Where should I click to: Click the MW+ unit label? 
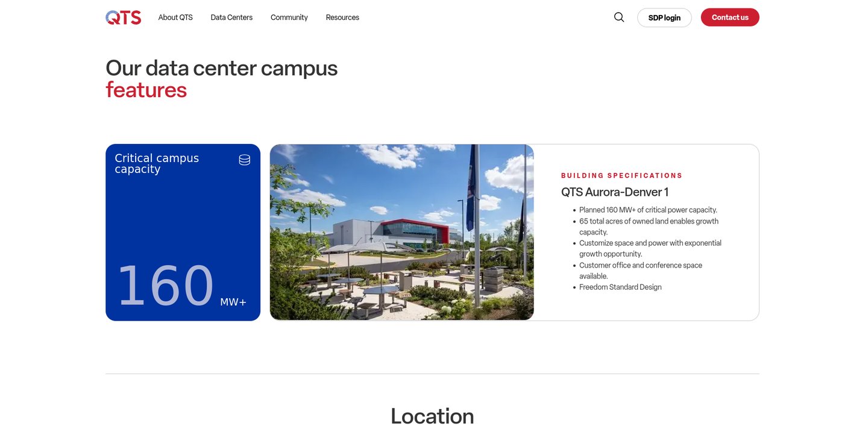[233, 302]
